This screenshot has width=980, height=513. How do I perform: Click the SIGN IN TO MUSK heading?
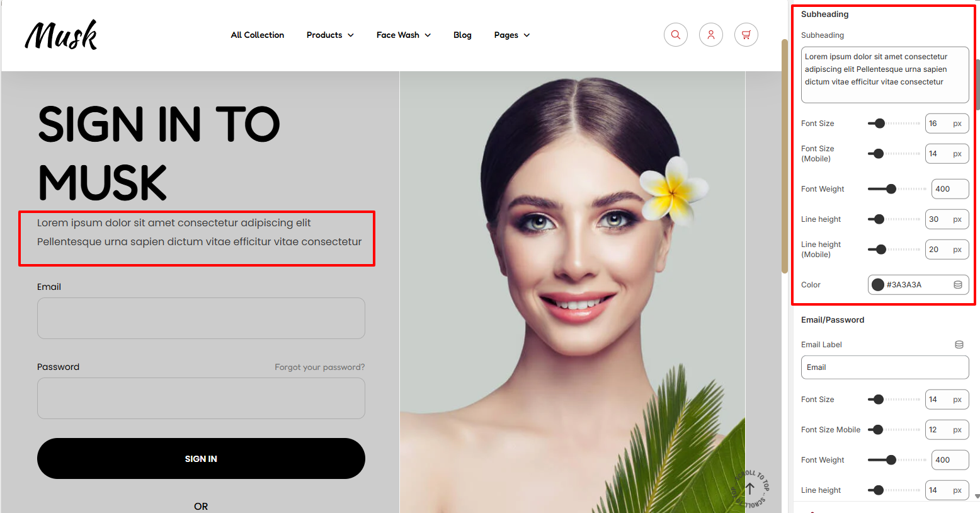[x=159, y=153]
